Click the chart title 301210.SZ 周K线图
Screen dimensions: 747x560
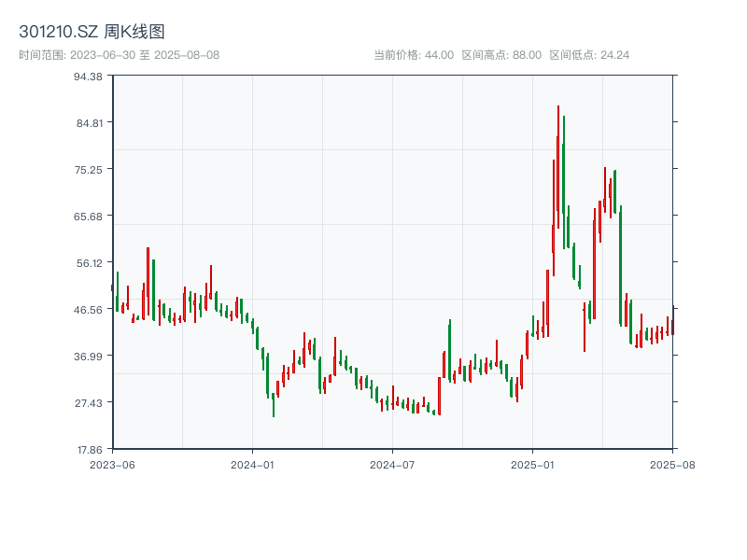point(92,32)
